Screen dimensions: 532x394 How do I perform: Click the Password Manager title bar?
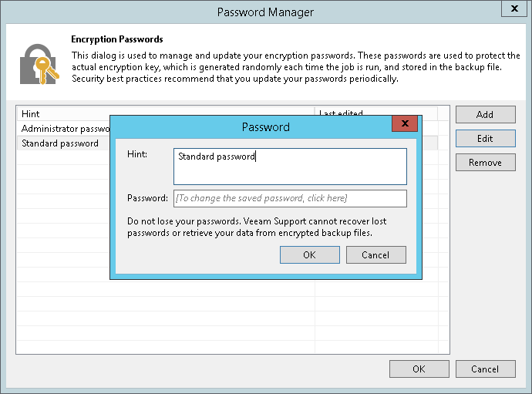(265, 12)
